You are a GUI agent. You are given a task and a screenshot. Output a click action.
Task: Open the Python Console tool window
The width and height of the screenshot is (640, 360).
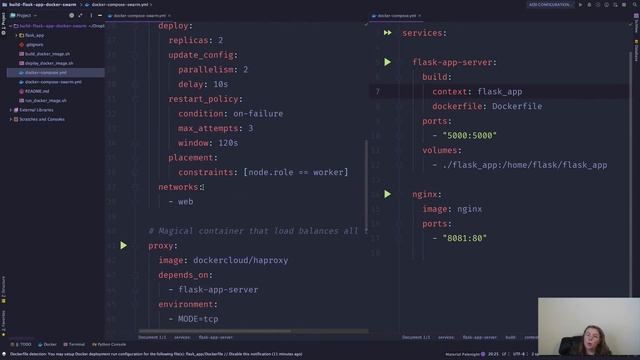tap(109, 344)
